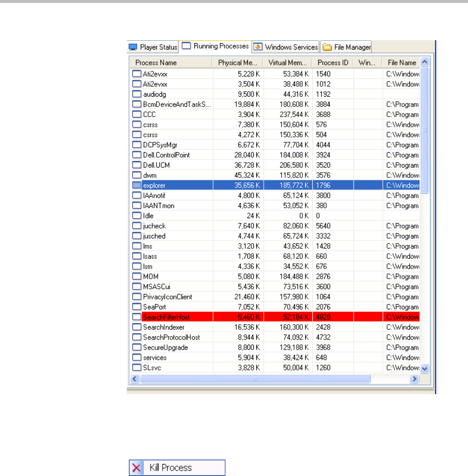
Task: Click process ID 576 for csrss
Action: (321, 124)
